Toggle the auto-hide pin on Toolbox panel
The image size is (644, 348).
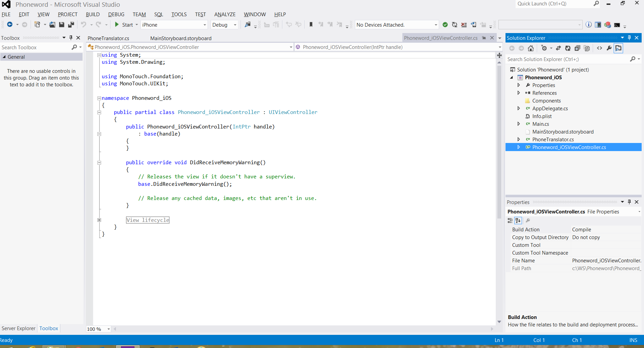[x=71, y=38]
